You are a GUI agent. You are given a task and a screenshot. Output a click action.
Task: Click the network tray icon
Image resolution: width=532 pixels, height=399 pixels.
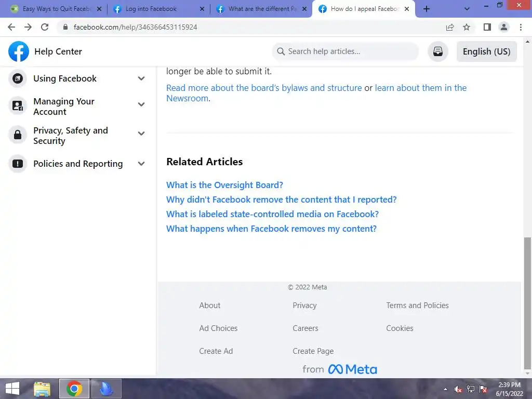click(x=471, y=389)
